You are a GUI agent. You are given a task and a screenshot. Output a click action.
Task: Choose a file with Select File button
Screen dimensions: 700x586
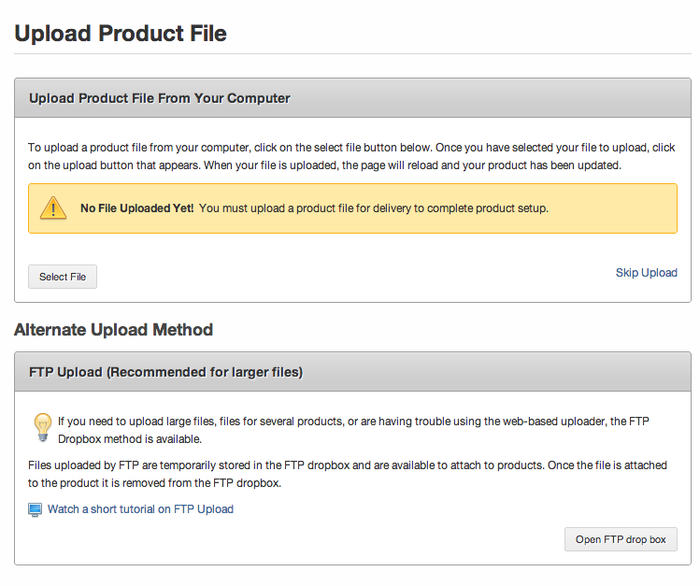click(x=62, y=277)
